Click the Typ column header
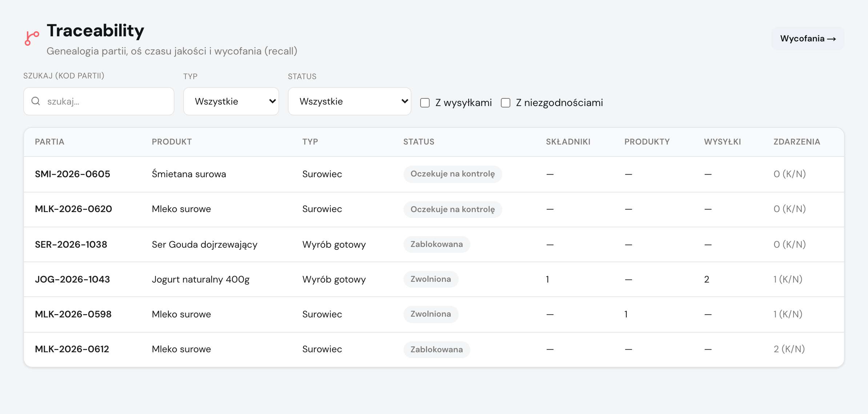Image resolution: width=868 pixels, height=414 pixels. coord(310,142)
